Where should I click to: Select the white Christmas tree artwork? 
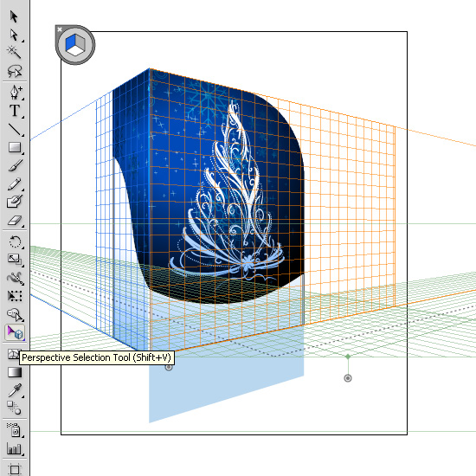(227, 191)
